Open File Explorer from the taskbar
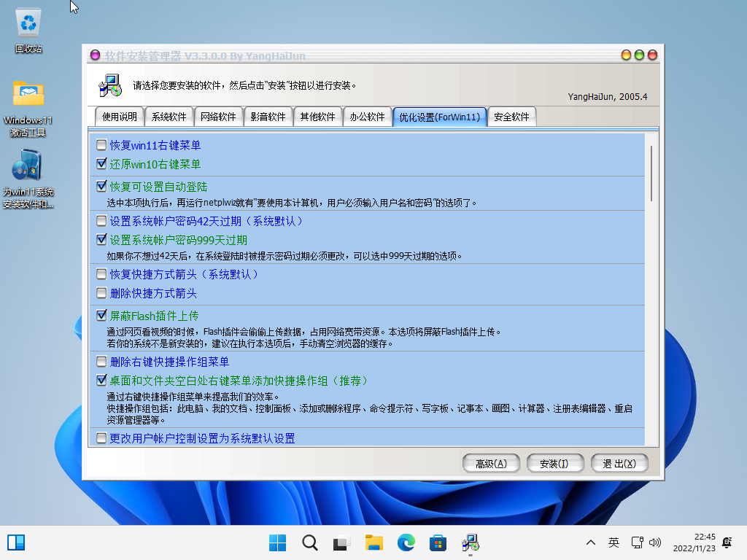Image resolution: width=747 pixels, height=560 pixels. click(373, 542)
